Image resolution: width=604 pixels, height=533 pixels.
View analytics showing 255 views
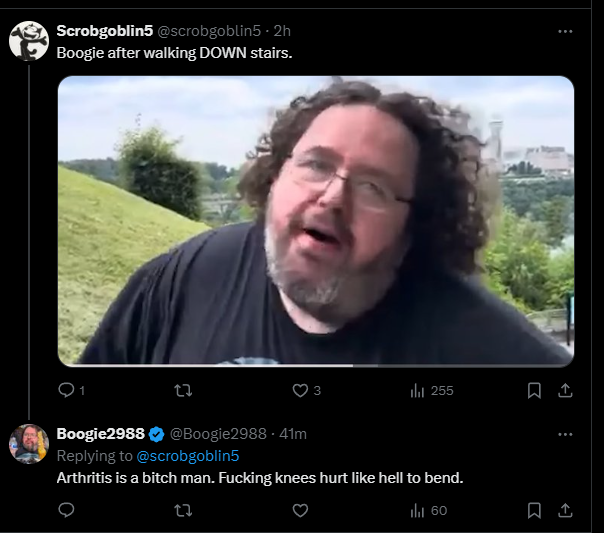tap(432, 391)
